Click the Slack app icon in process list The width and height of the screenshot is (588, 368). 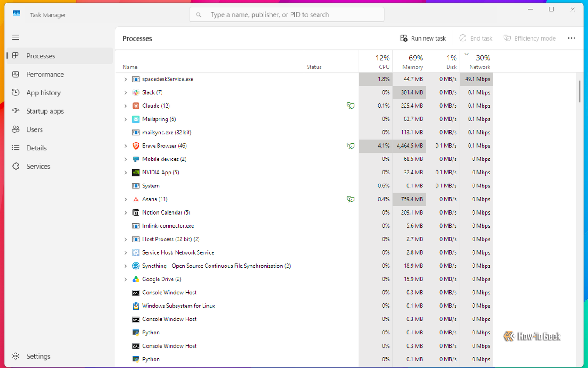(136, 92)
